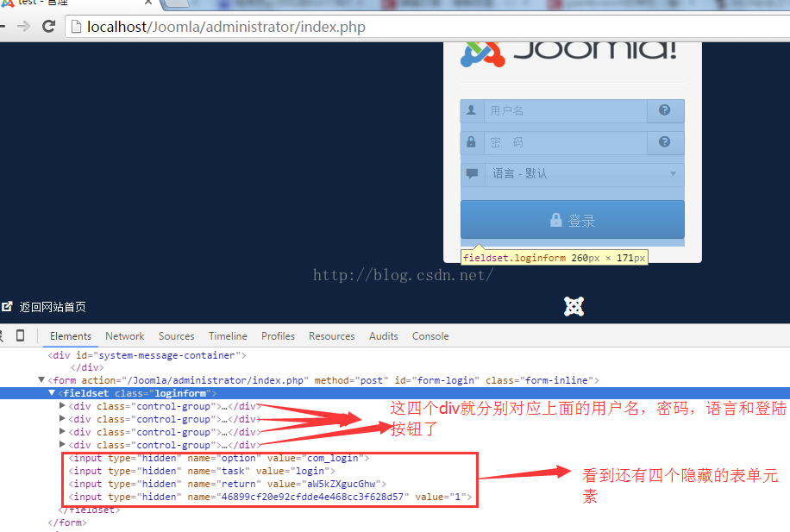Collapse the fieldset loginform node

click(x=52, y=393)
